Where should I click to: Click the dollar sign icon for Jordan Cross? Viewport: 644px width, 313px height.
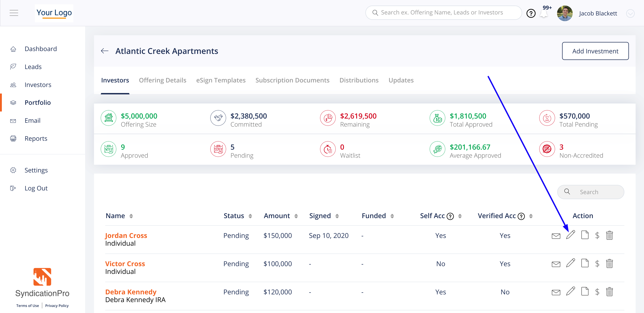coord(597,235)
